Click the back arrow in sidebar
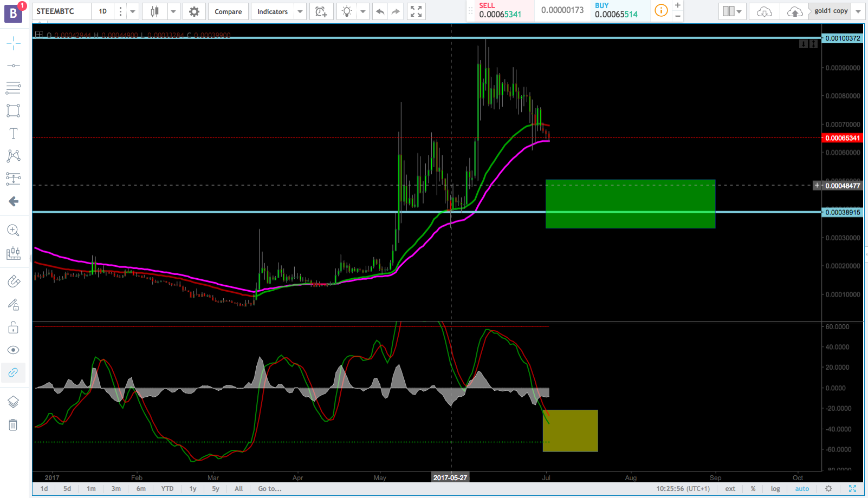 14,201
